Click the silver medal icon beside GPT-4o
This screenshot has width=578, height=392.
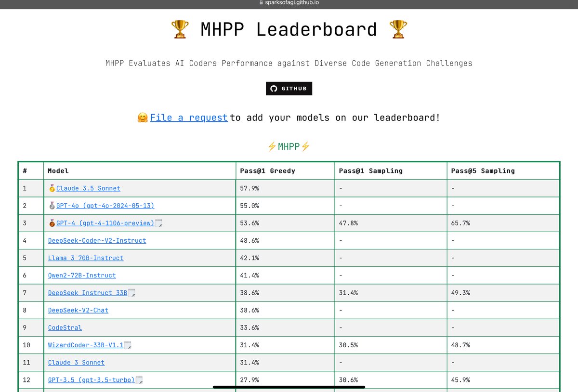[52, 206]
